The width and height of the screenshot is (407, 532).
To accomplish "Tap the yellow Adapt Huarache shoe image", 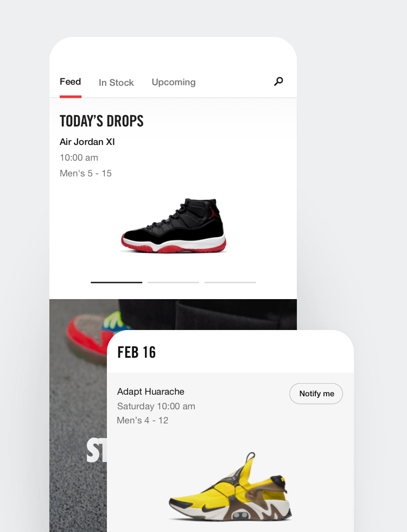I will (x=230, y=487).
